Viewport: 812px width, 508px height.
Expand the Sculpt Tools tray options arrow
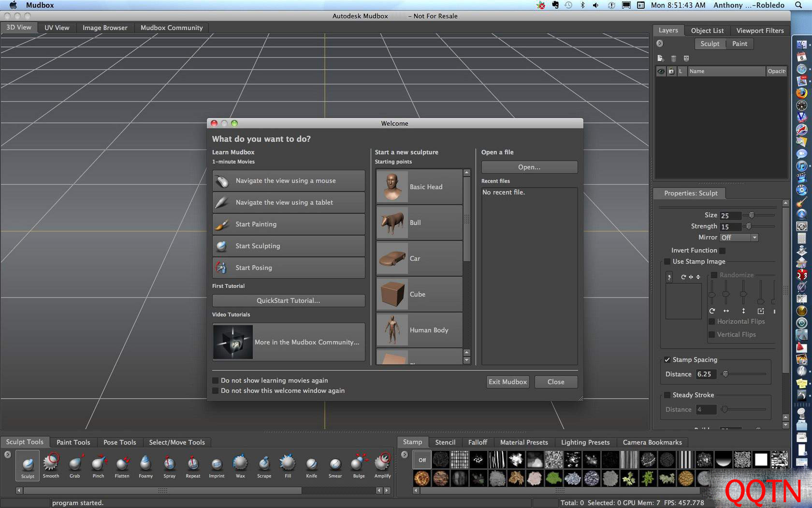click(x=8, y=455)
